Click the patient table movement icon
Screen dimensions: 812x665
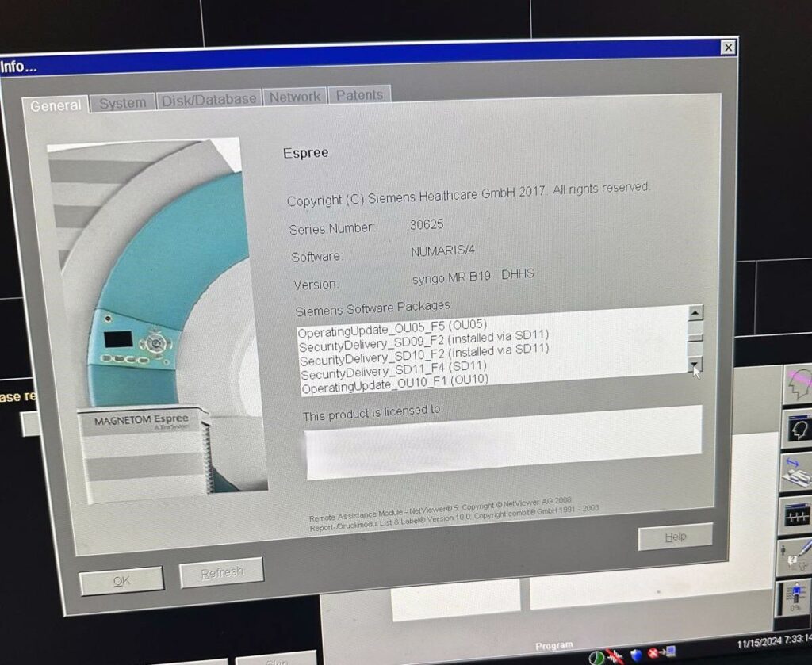(x=798, y=473)
